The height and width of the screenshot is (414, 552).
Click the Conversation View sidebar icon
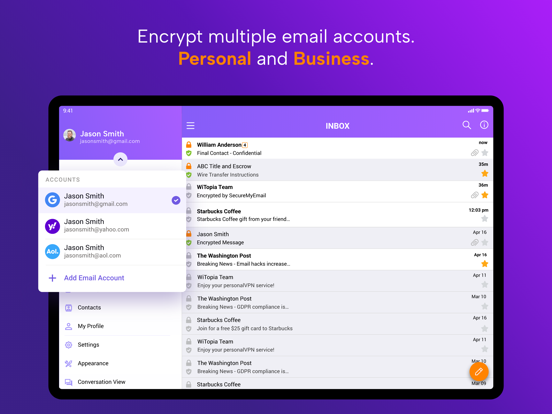point(69,382)
